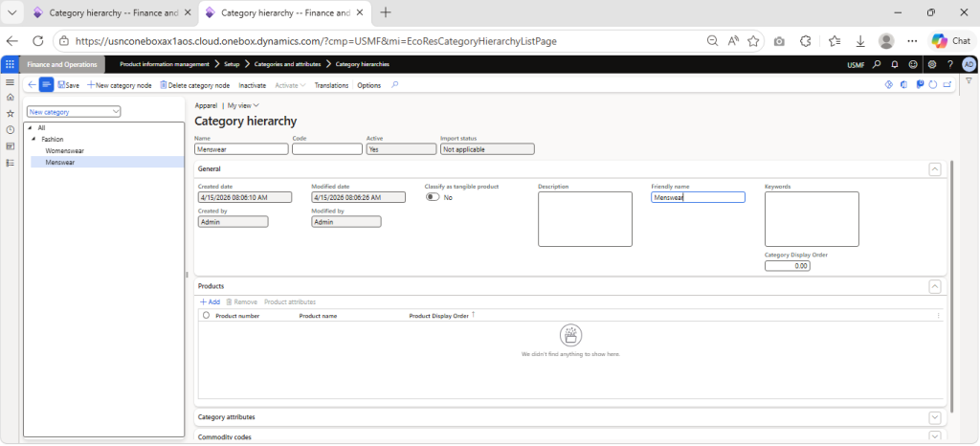
Task: Open the Options menu in action pane
Action: pos(368,85)
